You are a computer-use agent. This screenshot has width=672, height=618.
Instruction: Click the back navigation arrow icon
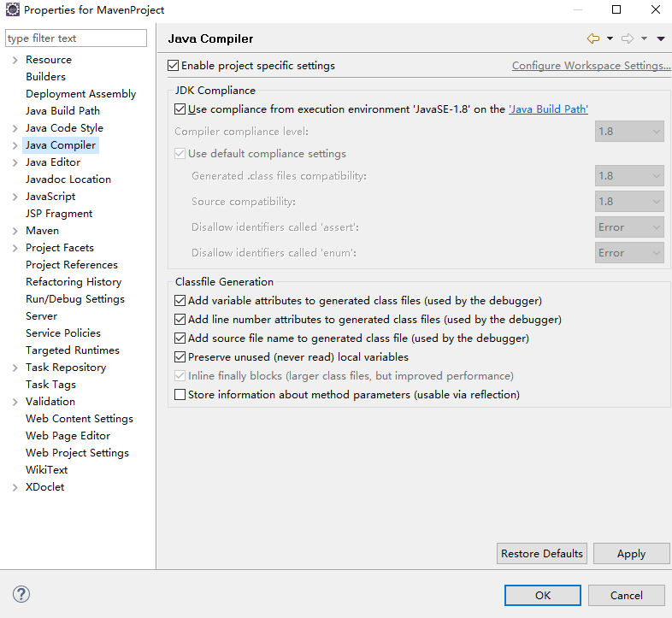coord(593,38)
